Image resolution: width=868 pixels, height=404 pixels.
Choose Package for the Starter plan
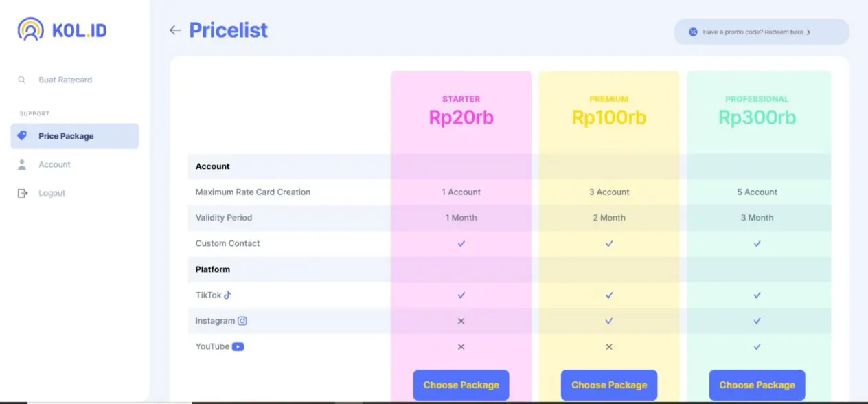(461, 385)
